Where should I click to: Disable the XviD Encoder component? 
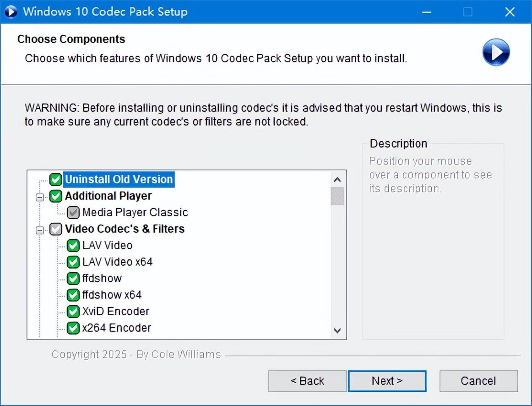pyautogui.click(x=73, y=312)
